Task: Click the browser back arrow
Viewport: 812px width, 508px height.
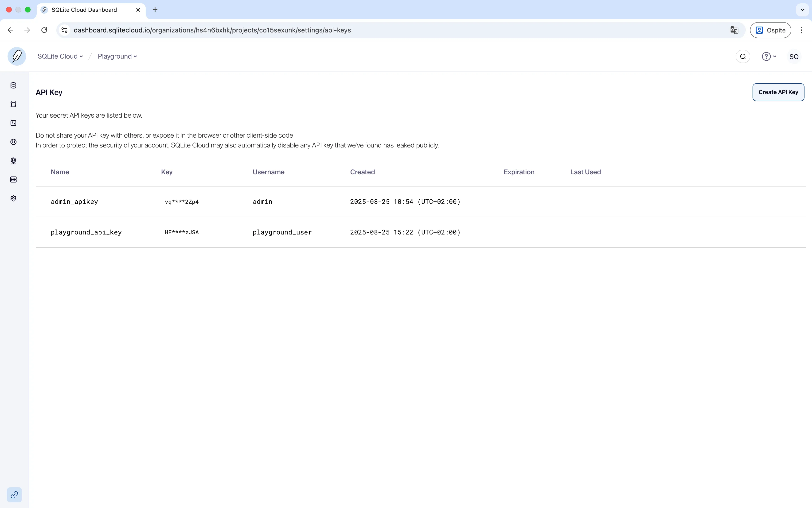Action: tap(10, 30)
